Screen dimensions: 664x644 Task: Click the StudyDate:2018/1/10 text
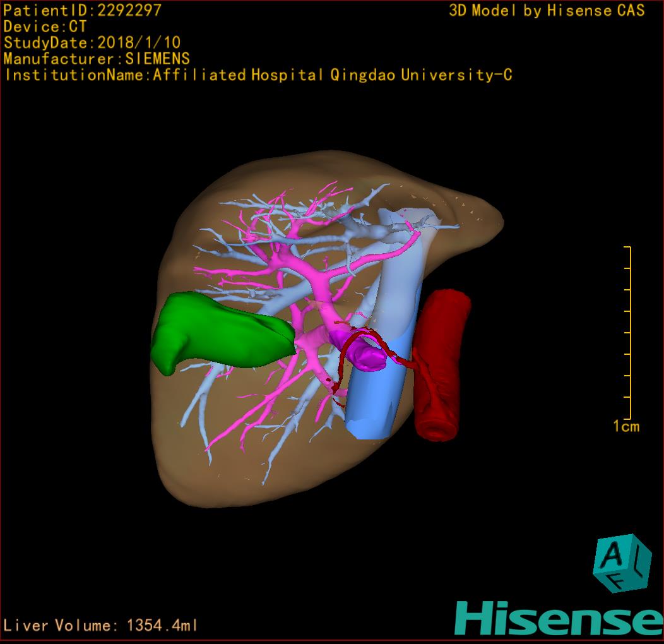pyautogui.click(x=92, y=42)
